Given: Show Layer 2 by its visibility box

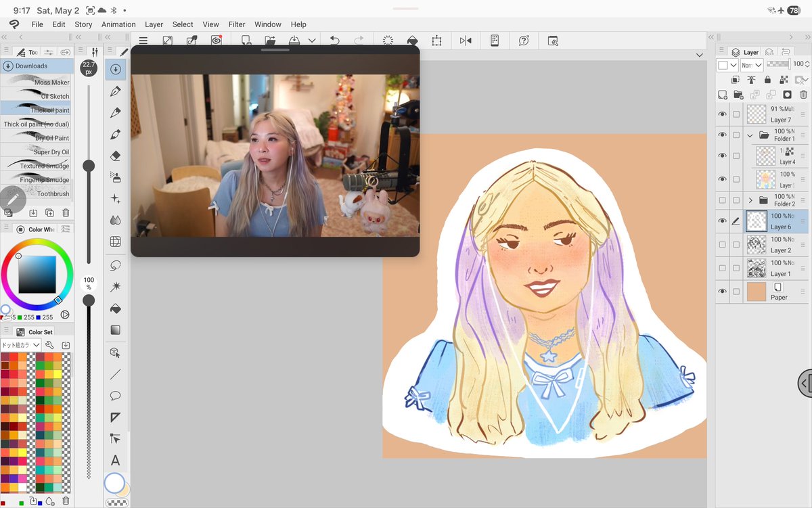Looking at the screenshot, I should [722, 244].
